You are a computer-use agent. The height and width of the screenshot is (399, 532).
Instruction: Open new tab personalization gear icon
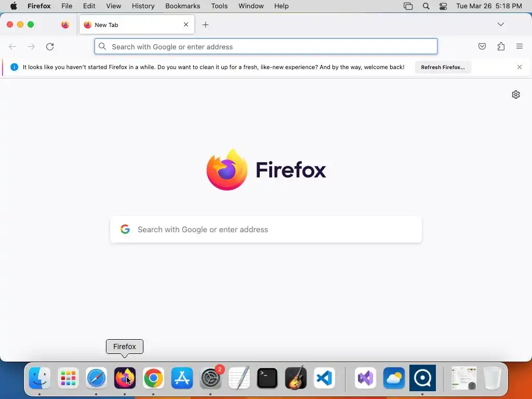click(516, 95)
